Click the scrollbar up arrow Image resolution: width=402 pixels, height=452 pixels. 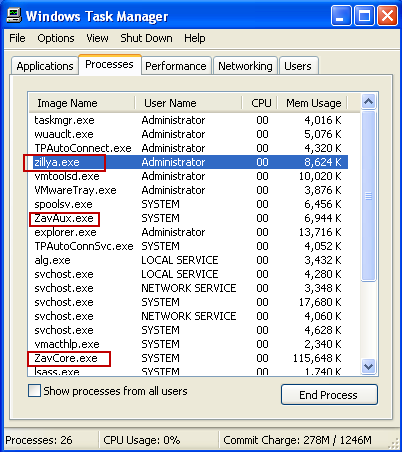[x=368, y=102]
